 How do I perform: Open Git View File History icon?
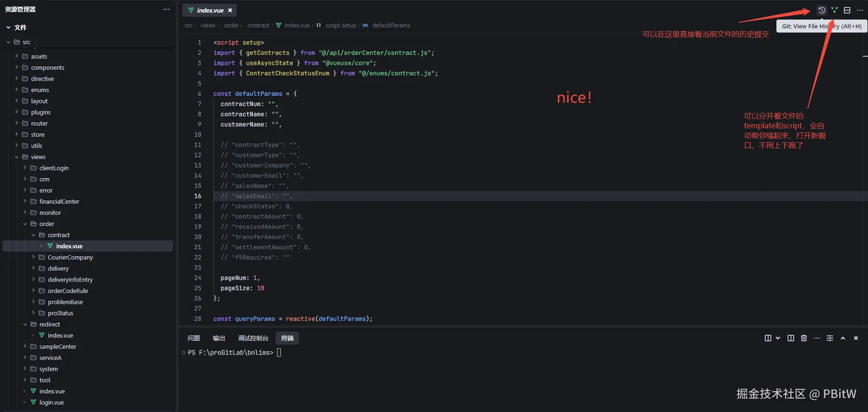(x=822, y=10)
